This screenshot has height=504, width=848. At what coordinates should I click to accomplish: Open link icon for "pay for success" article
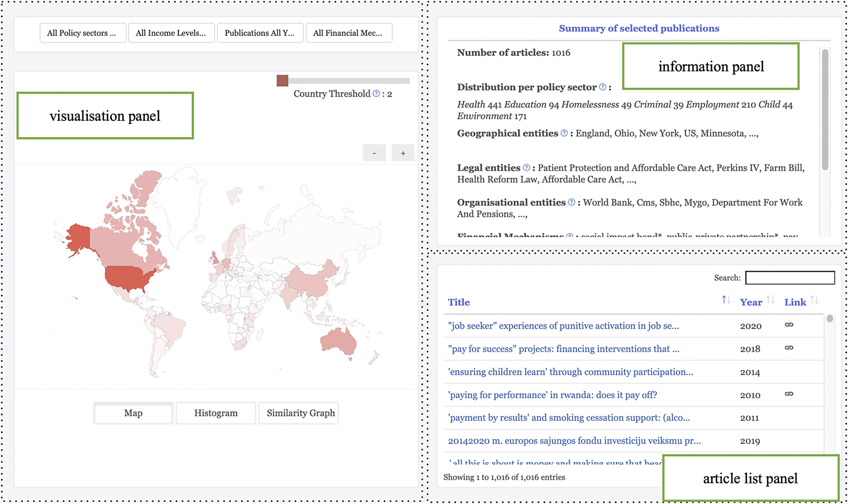point(789,348)
